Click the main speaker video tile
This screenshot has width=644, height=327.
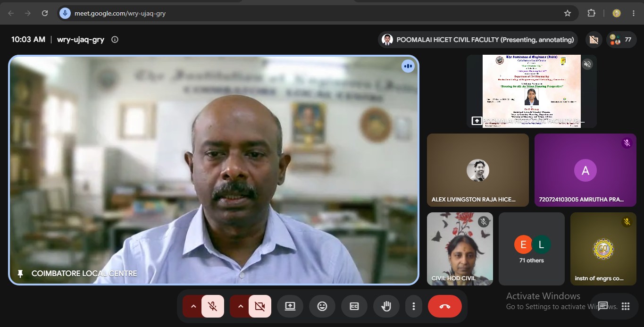214,170
